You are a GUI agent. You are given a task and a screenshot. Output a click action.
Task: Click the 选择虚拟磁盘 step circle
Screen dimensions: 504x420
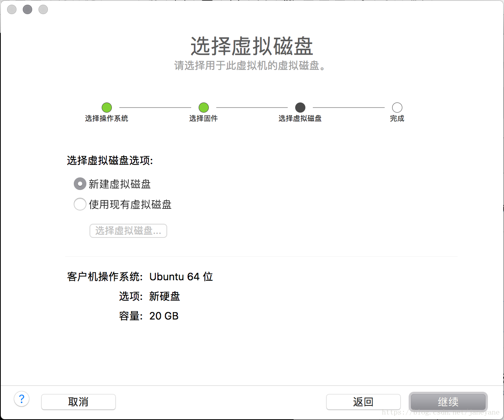tap(300, 108)
